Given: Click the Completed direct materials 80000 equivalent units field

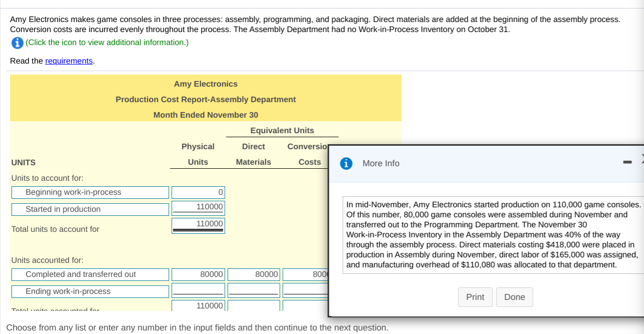Looking at the screenshot, I should 253,274.
